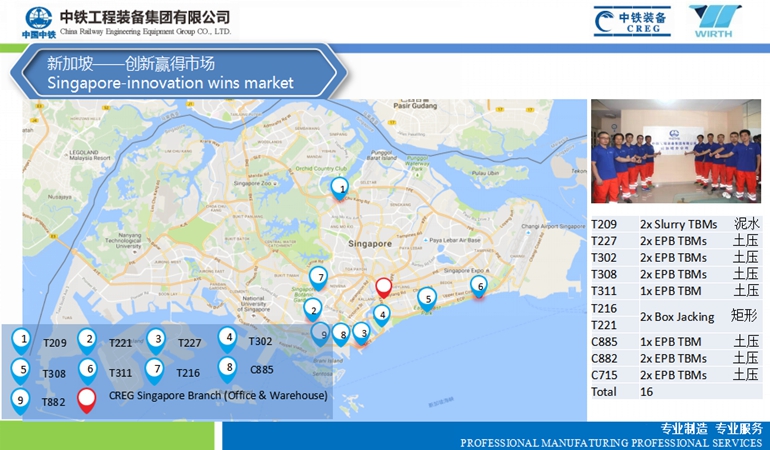Select the Chinese title 新加坡——创新赢得市场

pos(131,63)
